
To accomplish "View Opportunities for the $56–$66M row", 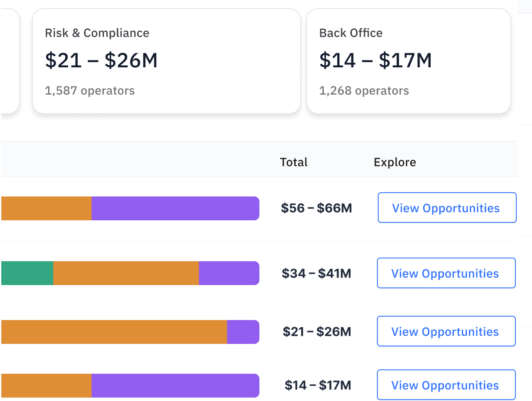I will pyautogui.click(x=446, y=208).
